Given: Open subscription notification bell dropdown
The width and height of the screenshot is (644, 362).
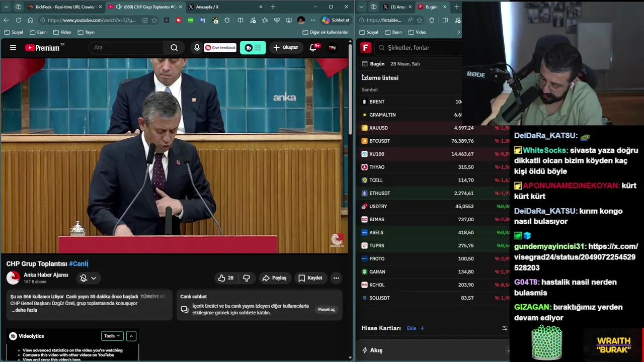Looking at the screenshot, I should tap(88, 278).
